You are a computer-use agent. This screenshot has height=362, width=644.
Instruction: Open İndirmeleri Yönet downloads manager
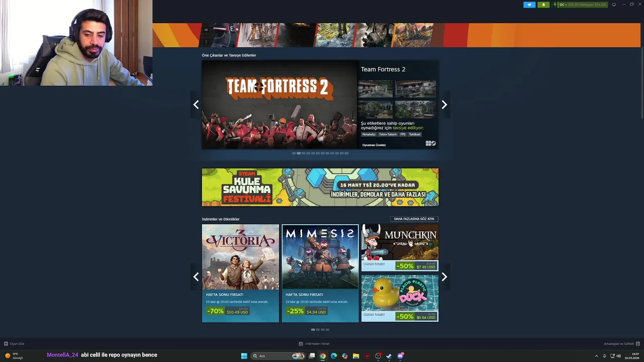(x=314, y=344)
